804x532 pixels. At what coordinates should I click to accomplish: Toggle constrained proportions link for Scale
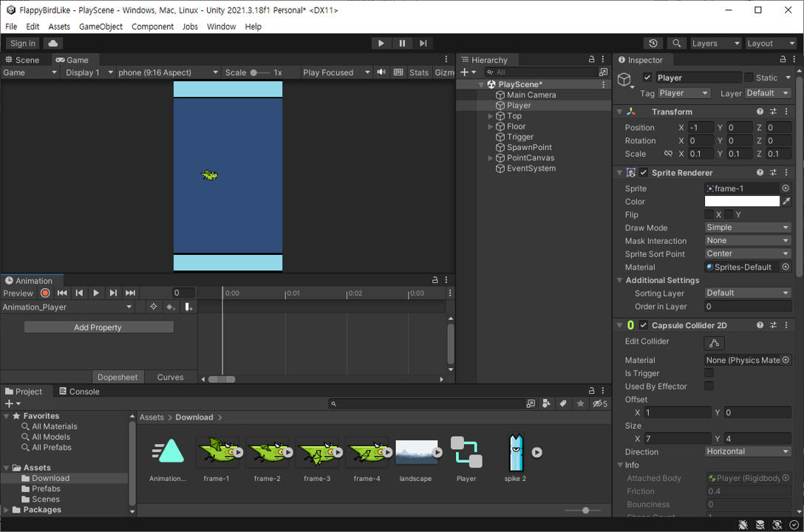pyautogui.click(x=668, y=154)
